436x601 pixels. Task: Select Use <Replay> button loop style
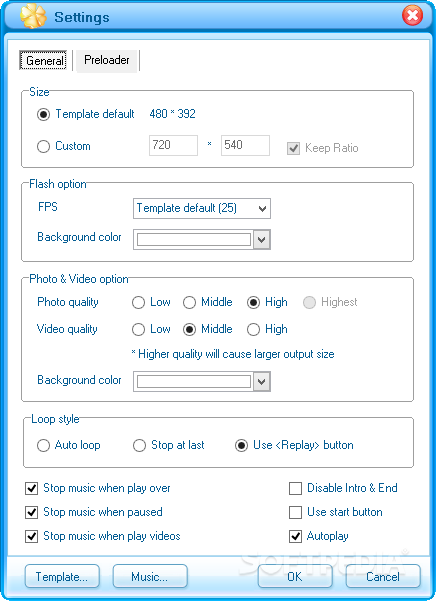click(x=241, y=445)
